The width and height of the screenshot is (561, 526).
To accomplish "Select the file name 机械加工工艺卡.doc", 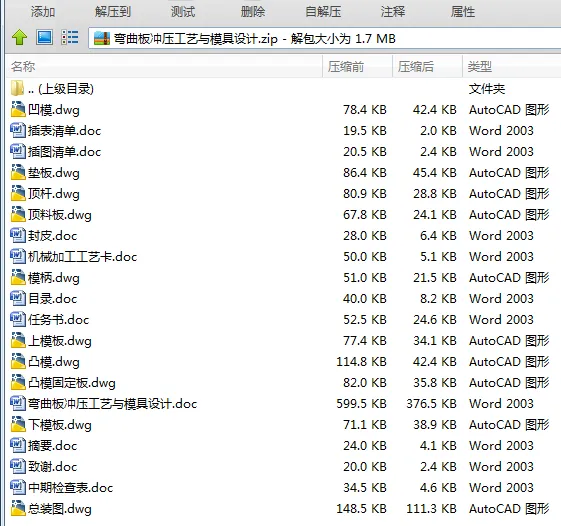I will [83, 257].
